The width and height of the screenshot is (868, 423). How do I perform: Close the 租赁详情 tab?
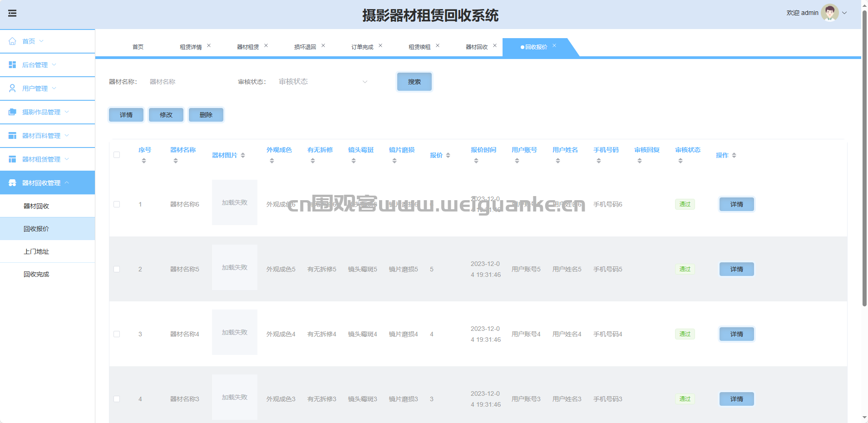209,45
